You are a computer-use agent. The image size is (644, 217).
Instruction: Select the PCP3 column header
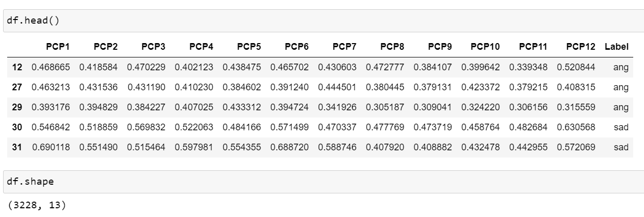153,47
